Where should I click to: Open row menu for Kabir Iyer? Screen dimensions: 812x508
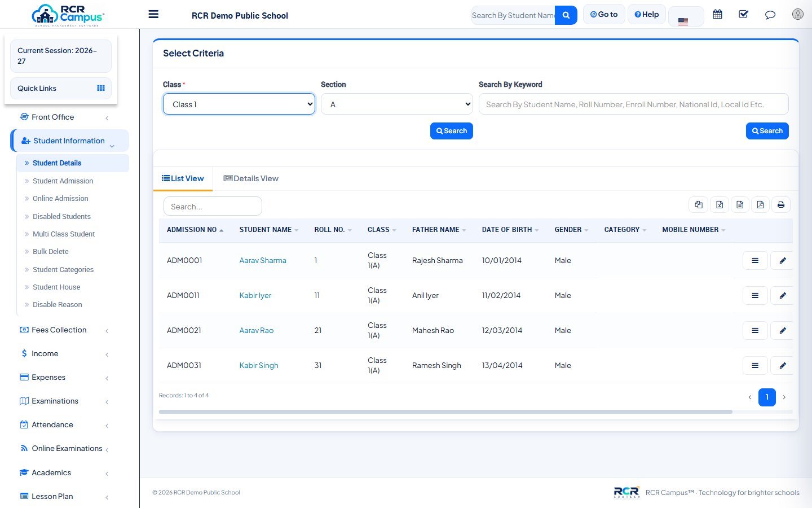pos(755,296)
